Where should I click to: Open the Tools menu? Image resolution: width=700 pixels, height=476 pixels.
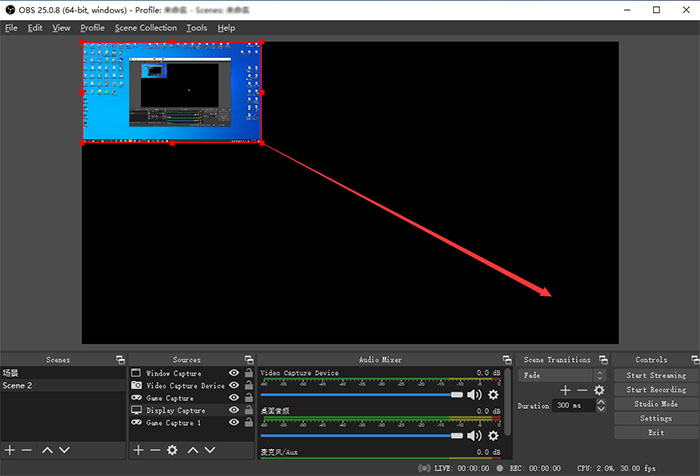click(196, 28)
